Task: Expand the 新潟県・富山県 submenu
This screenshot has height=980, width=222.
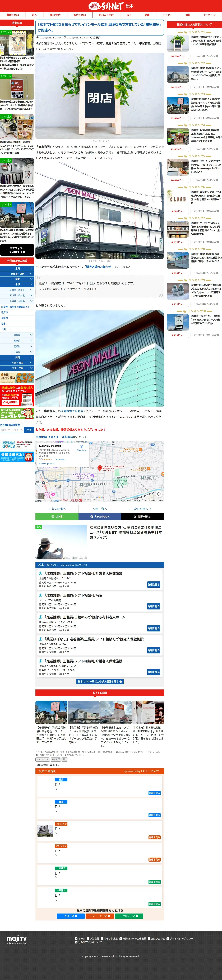Action: pyautogui.click(x=17, y=290)
